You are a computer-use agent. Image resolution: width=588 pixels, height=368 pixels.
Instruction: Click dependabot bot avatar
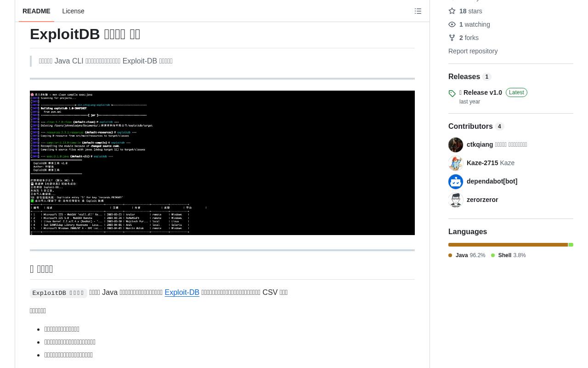456,182
